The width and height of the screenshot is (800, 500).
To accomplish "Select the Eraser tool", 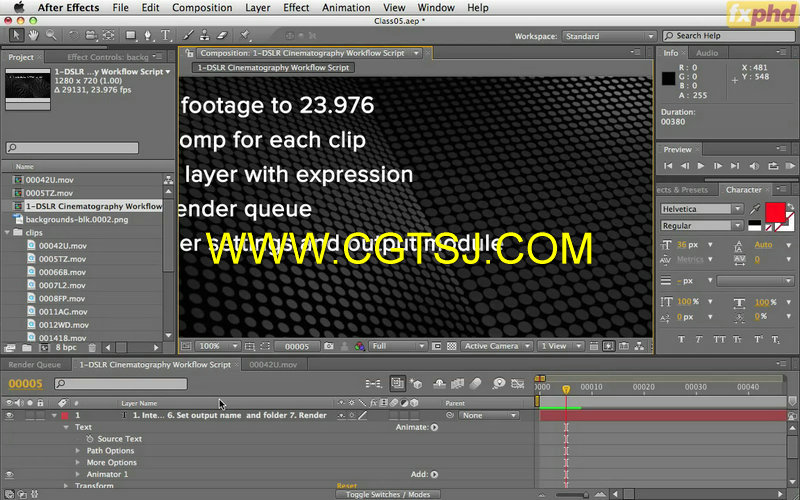I will (x=222, y=35).
